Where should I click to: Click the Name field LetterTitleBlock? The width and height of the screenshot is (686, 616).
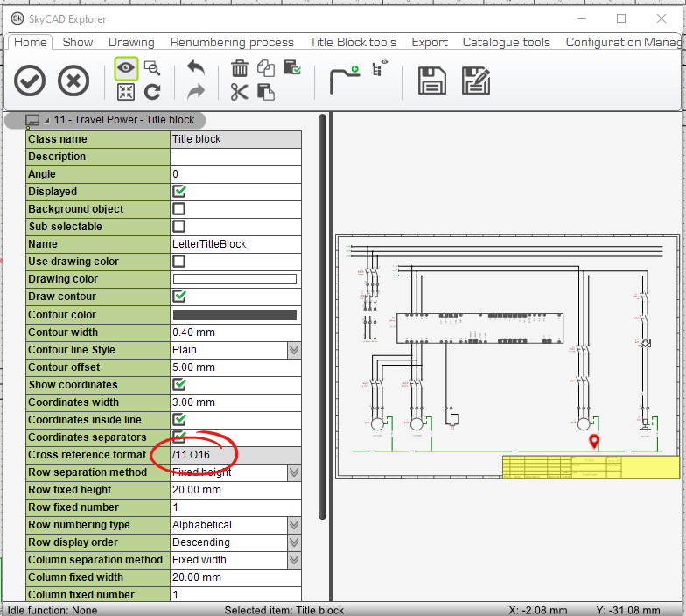[235, 244]
